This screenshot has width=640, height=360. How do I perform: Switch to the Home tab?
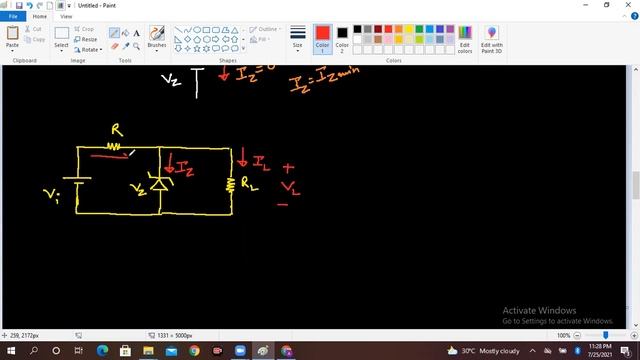coord(40,16)
